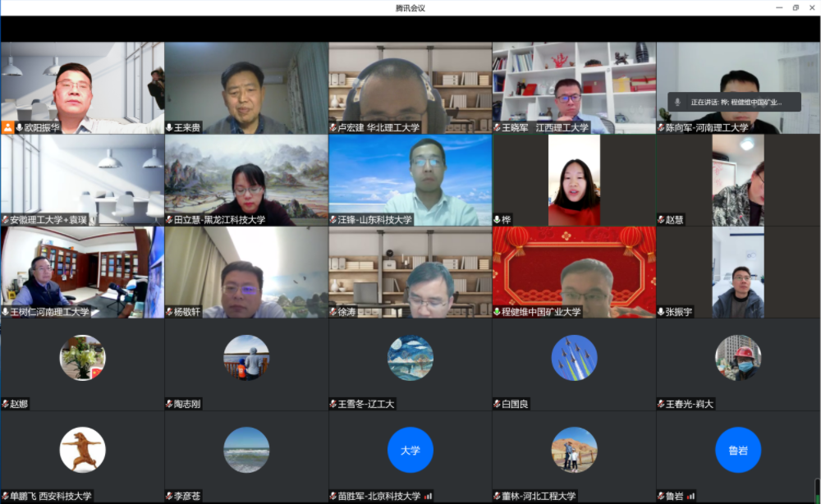The image size is (821, 504).
Task: Click the muted mic icon for 卢宏建 华北理工大学
Action: tap(333, 128)
